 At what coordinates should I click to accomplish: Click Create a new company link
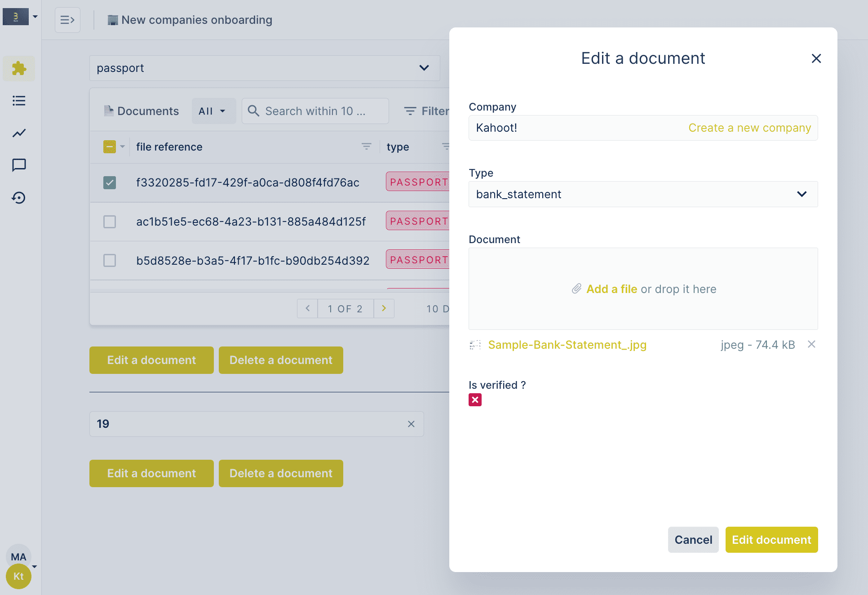[749, 128]
